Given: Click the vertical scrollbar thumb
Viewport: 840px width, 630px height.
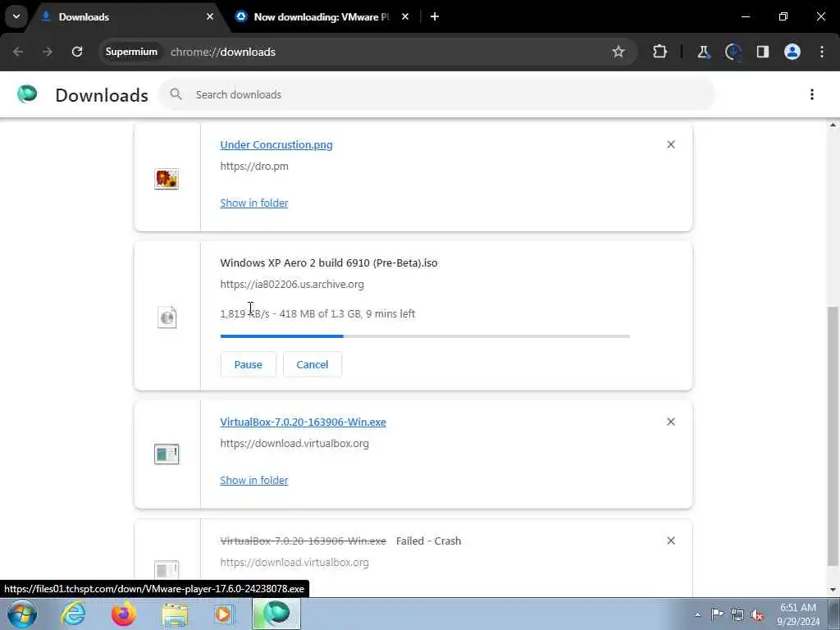Looking at the screenshot, I should coord(833,436).
